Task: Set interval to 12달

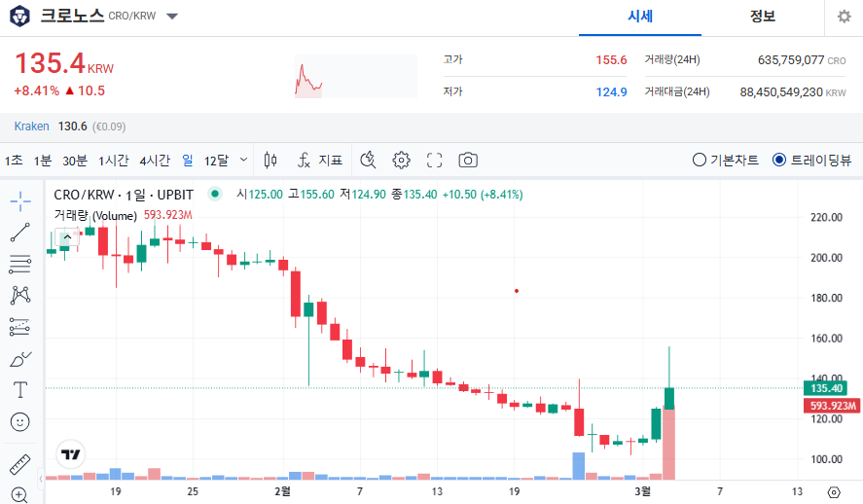Action: click(216, 161)
